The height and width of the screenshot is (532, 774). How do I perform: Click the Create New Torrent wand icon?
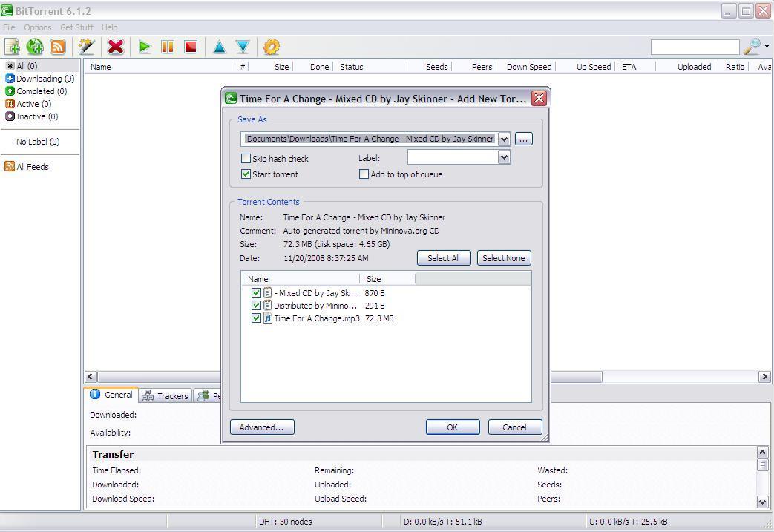(86, 47)
